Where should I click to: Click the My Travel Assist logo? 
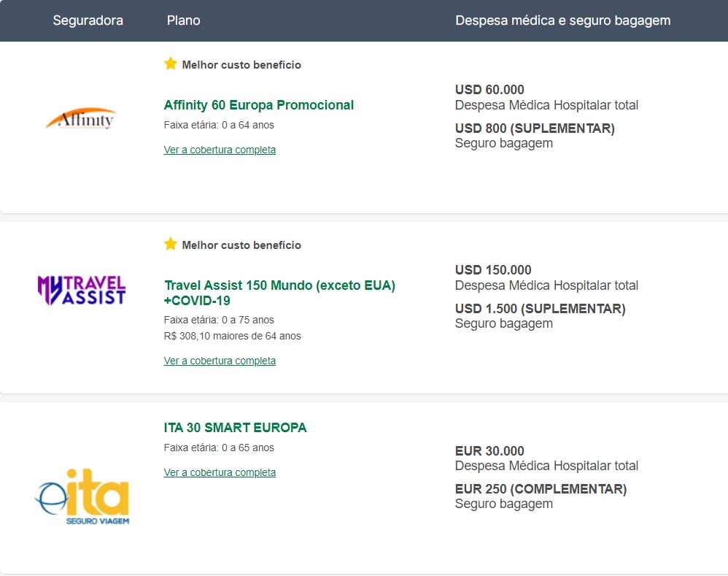(x=81, y=291)
